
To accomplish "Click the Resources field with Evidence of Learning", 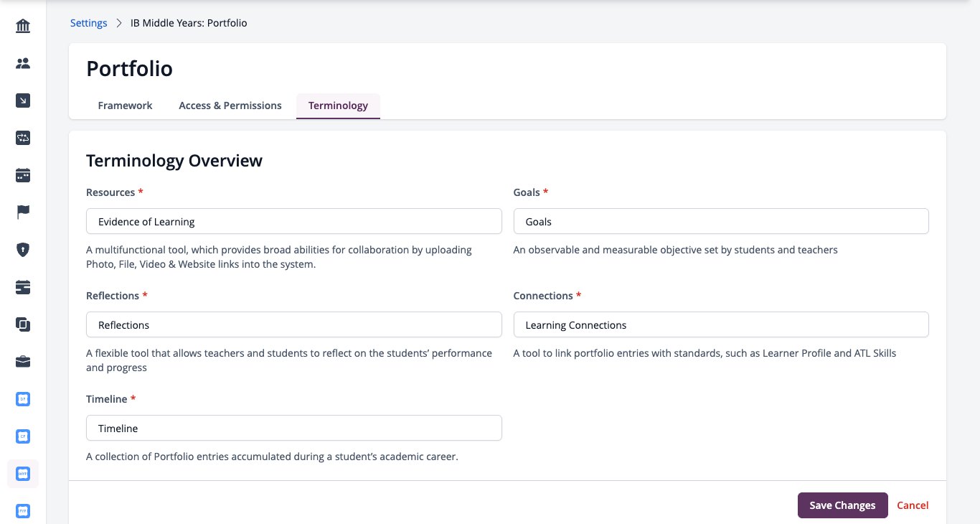I will [x=294, y=222].
